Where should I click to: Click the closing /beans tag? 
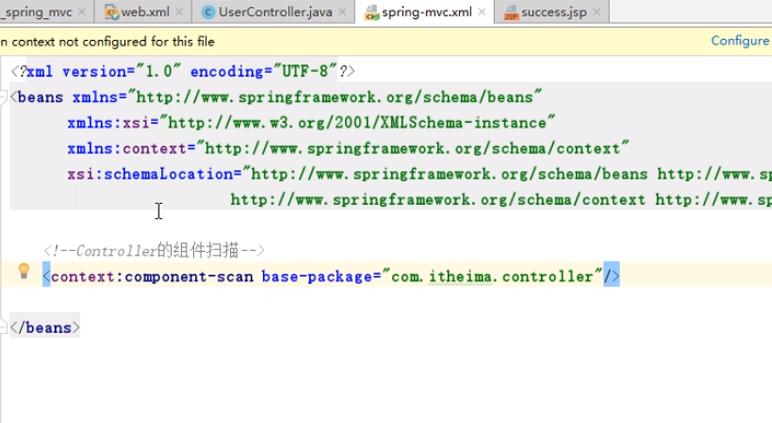click(x=45, y=327)
